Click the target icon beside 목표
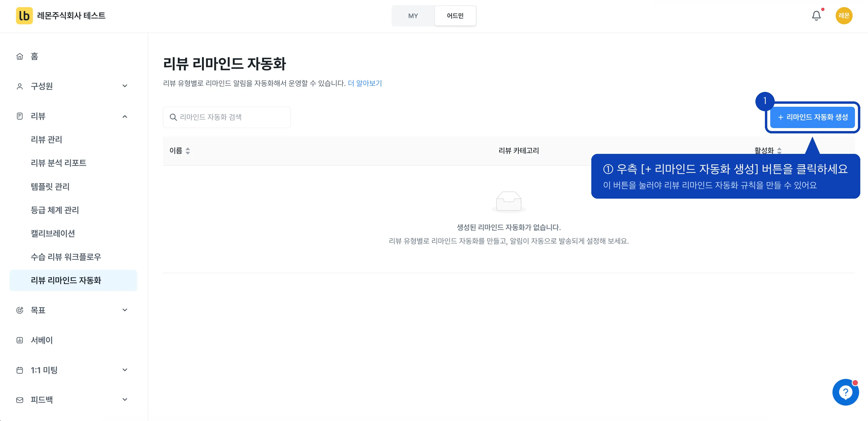The width and height of the screenshot is (868, 421). point(20,310)
